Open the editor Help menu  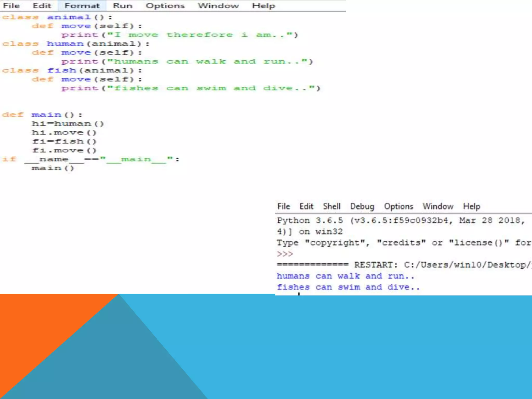click(263, 6)
